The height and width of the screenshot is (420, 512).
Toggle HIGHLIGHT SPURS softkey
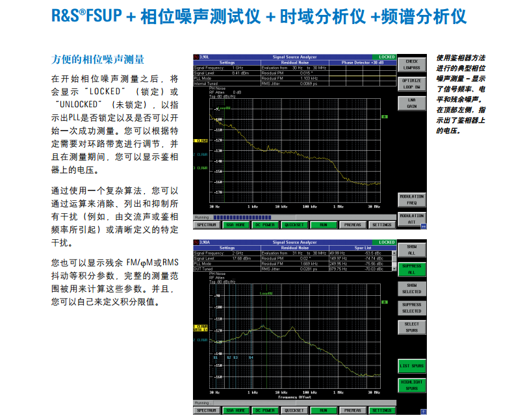pos(412,386)
